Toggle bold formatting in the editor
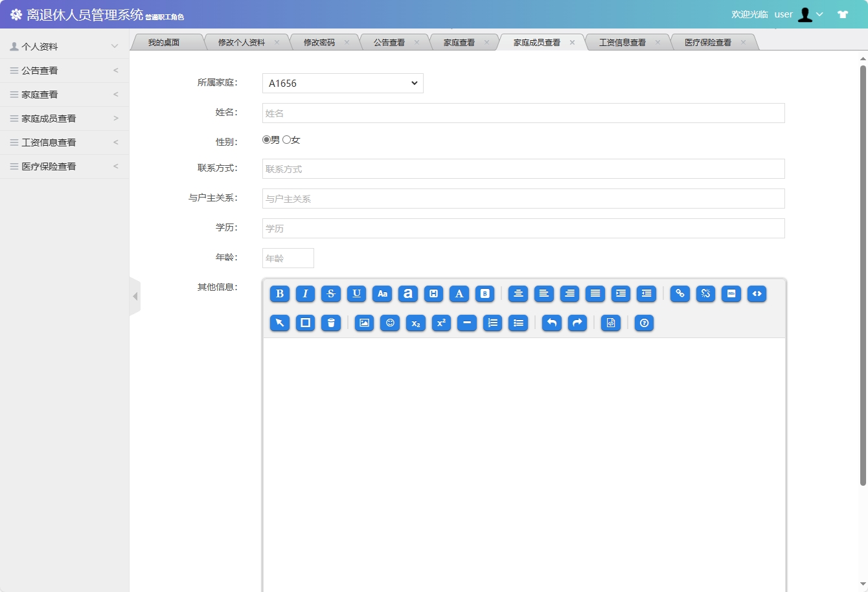Viewport: 868px width, 592px height. pos(279,293)
